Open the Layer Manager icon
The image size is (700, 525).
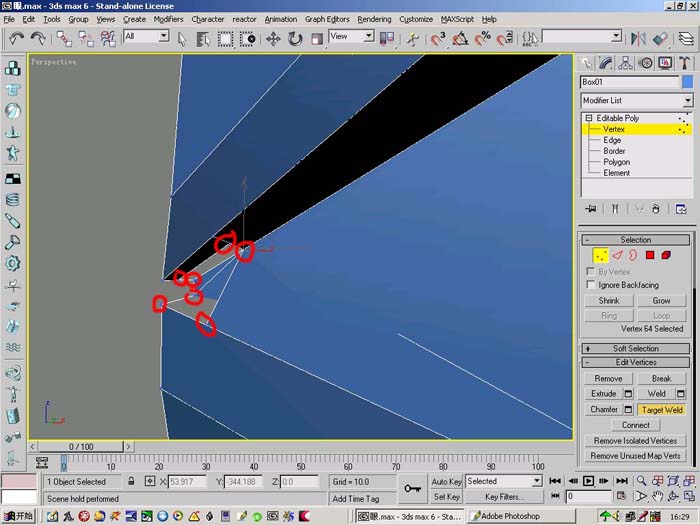686,39
